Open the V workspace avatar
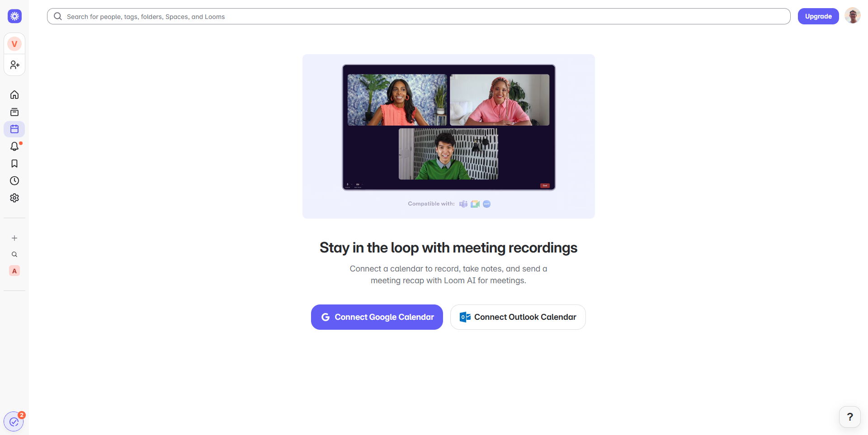Screen dimensions: 868x435 click(14, 44)
